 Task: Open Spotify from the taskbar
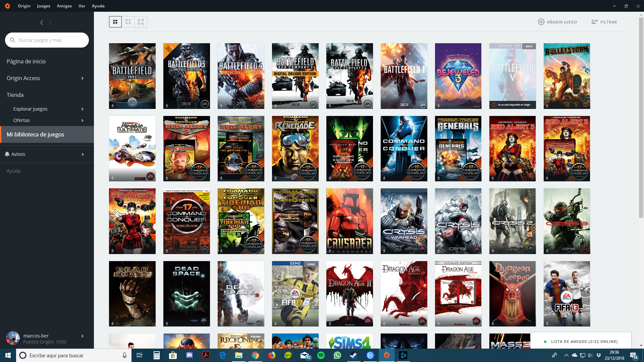point(321,355)
